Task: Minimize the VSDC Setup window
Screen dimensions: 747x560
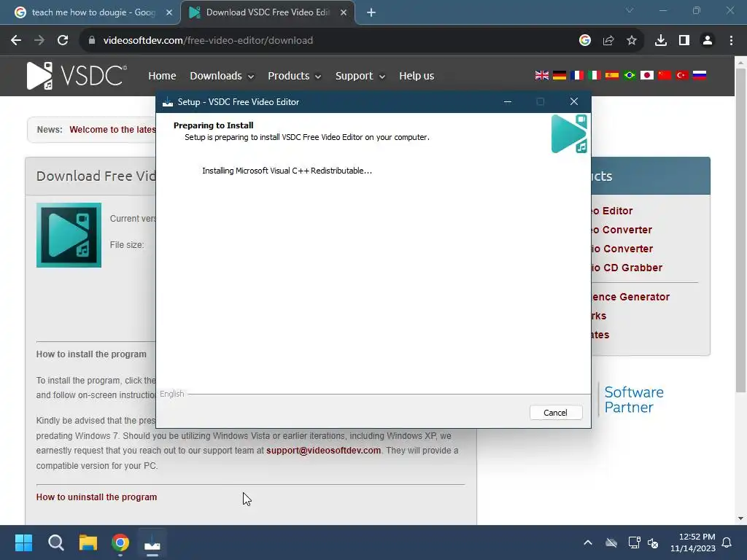Action: point(508,101)
